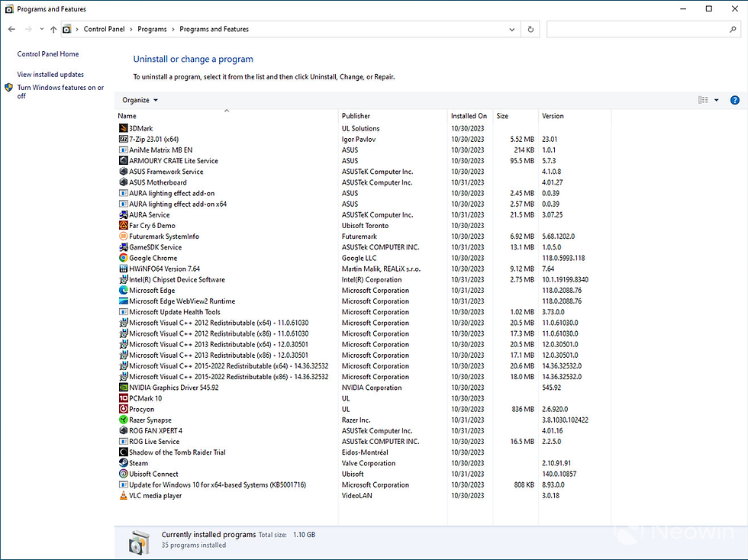Select the PCMark 10 icon
This screenshot has height=560, width=748.
[123, 398]
